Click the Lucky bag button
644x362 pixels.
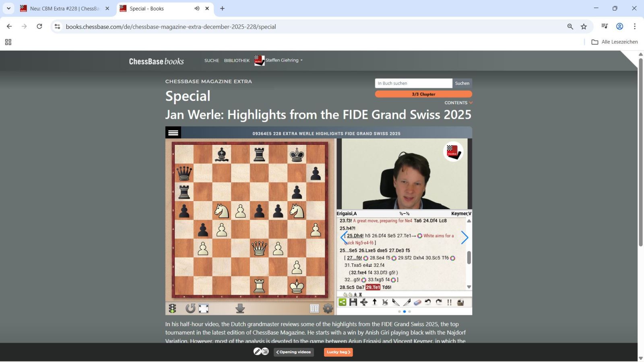click(x=338, y=352)
